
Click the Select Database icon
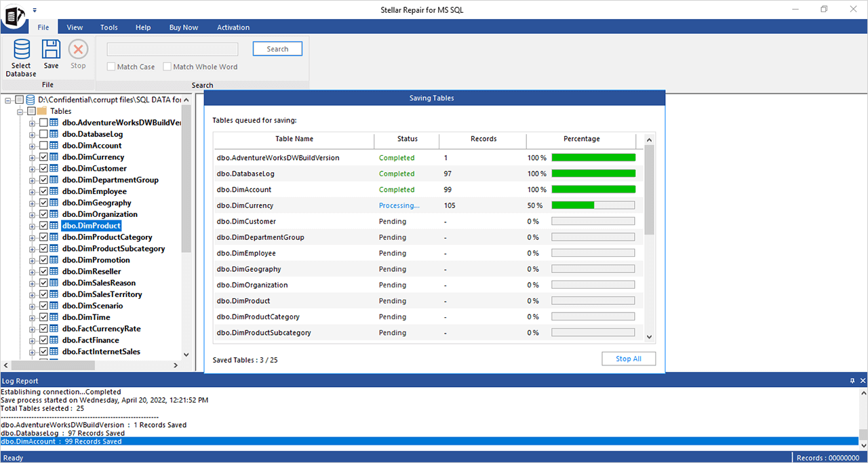point(21,49)
